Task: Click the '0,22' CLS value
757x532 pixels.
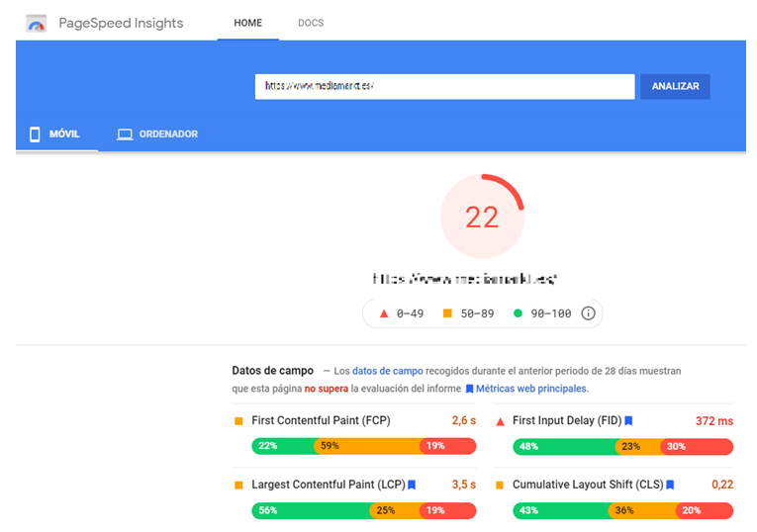Action: click(x=722, y=485)
